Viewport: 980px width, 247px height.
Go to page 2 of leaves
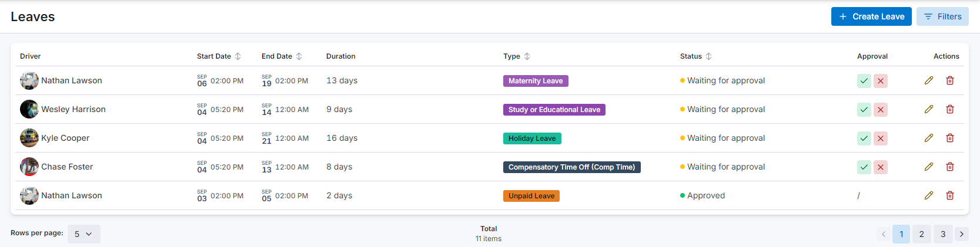tap(921, 234)
